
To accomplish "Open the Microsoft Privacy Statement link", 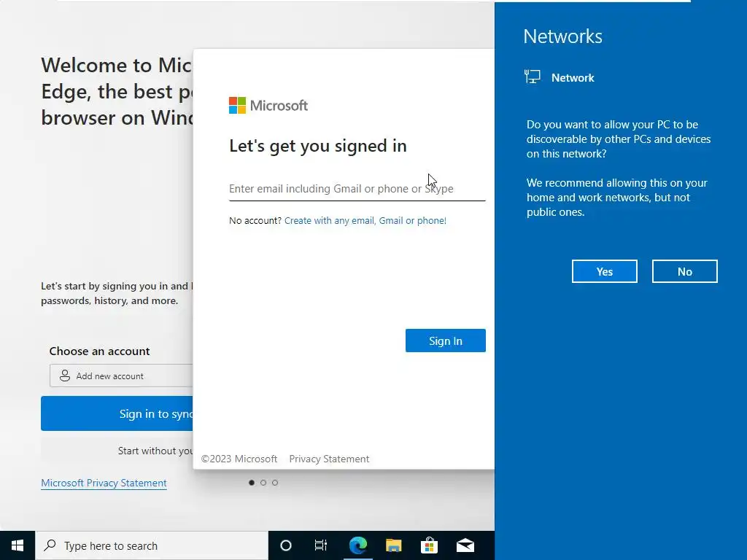I will 104,483.
